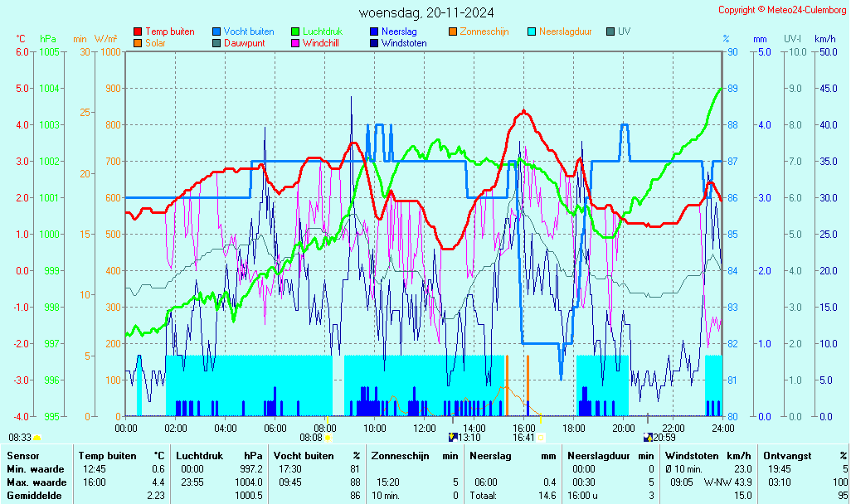
Task: Click the Windstoten legend label
Action: (404, 43)
